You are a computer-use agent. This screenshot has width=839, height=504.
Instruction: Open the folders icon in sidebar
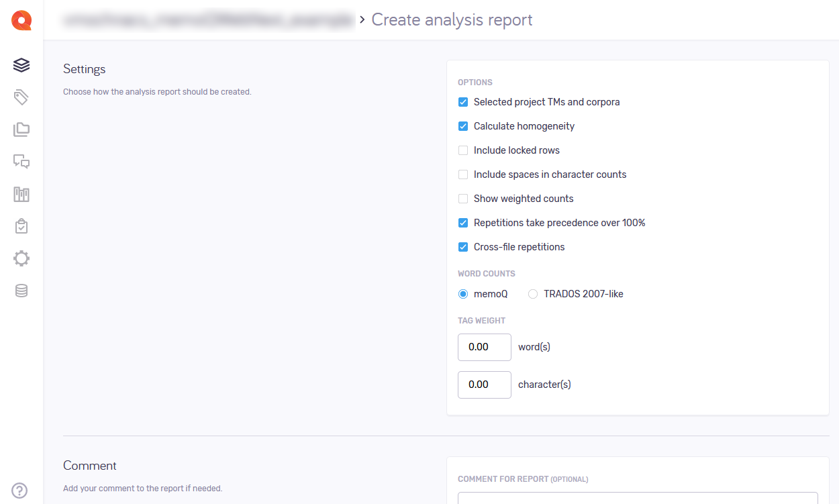[21, 130]
